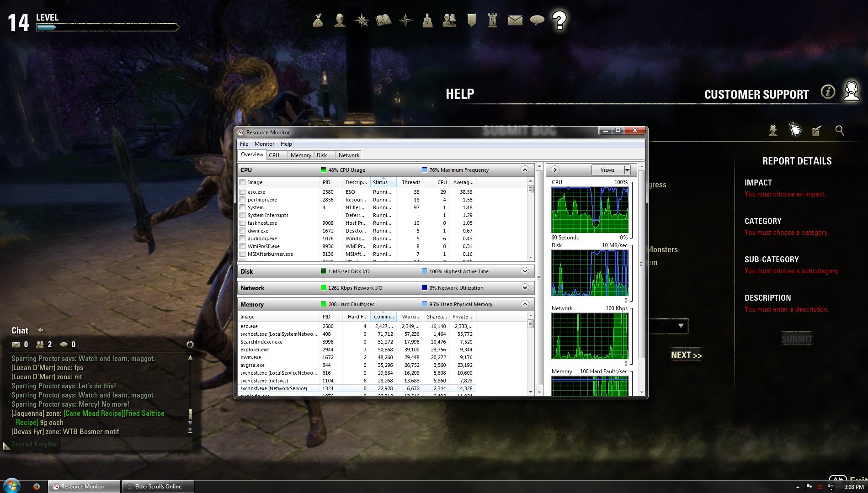Screen dimensions: 868x493
Task: Expand the Network section chevron
Action: [x=525, y=288]
